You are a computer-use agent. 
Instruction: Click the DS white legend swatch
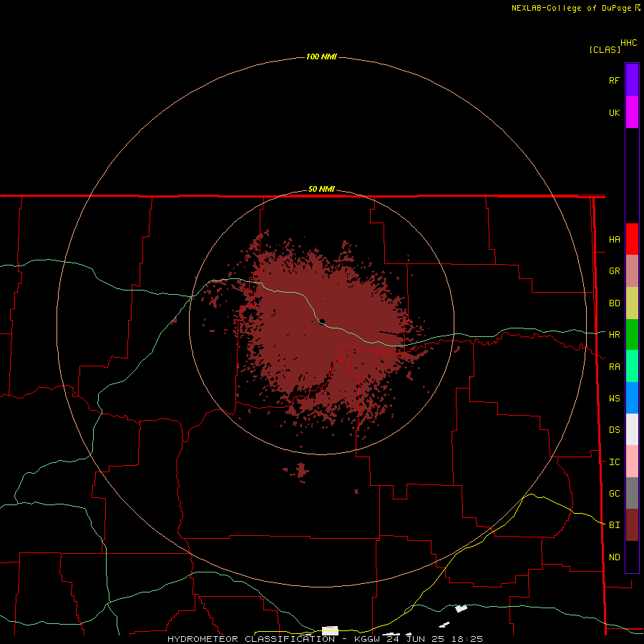(632, 429)
